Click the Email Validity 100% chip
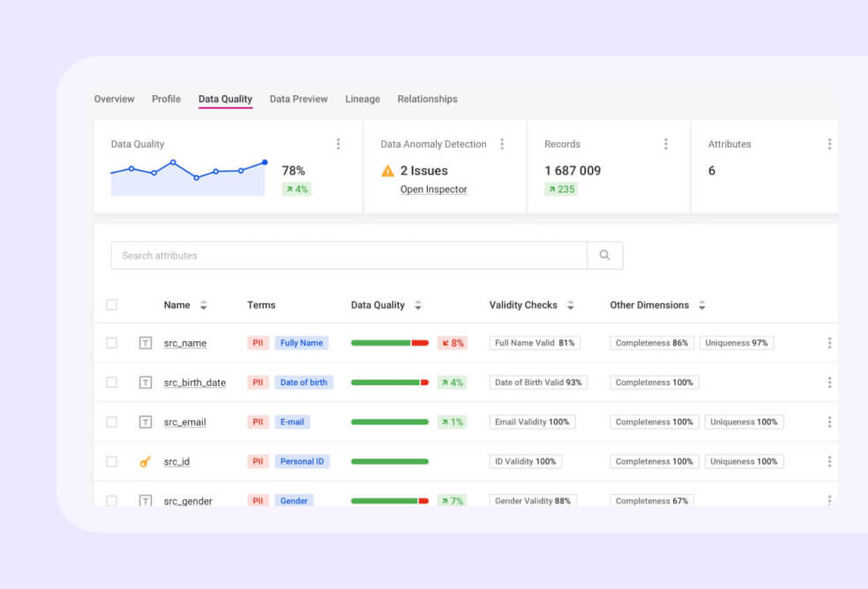This screenshot has height=589, width=868. point(533,421)
